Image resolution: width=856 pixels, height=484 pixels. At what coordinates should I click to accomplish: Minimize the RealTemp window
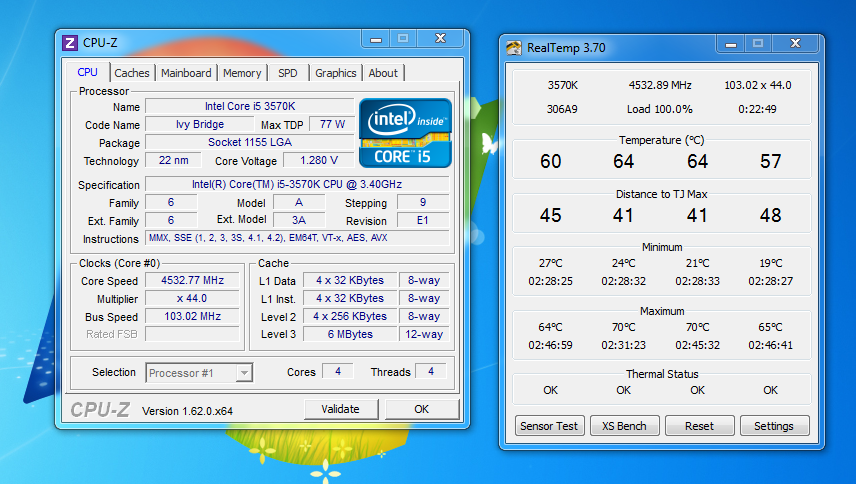[730, 44]
